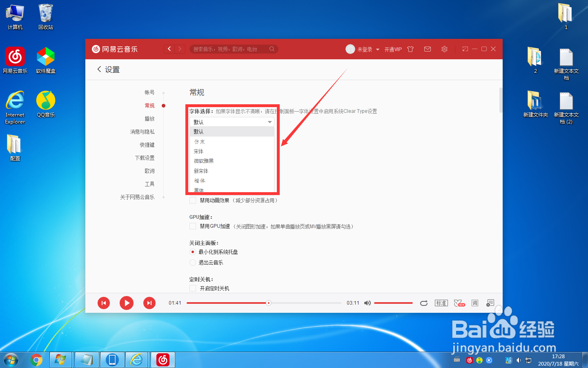Go to 快捷键 settings section

tap(147, 145)
